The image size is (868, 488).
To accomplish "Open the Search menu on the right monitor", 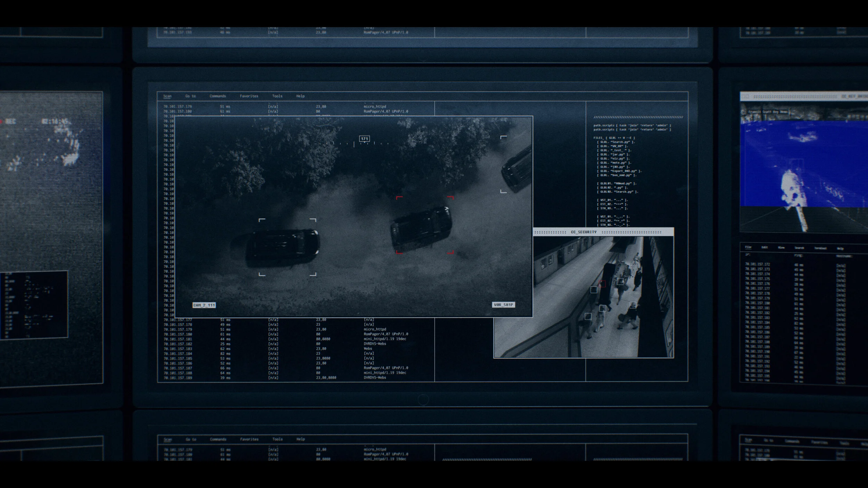I will coord(799,248).
